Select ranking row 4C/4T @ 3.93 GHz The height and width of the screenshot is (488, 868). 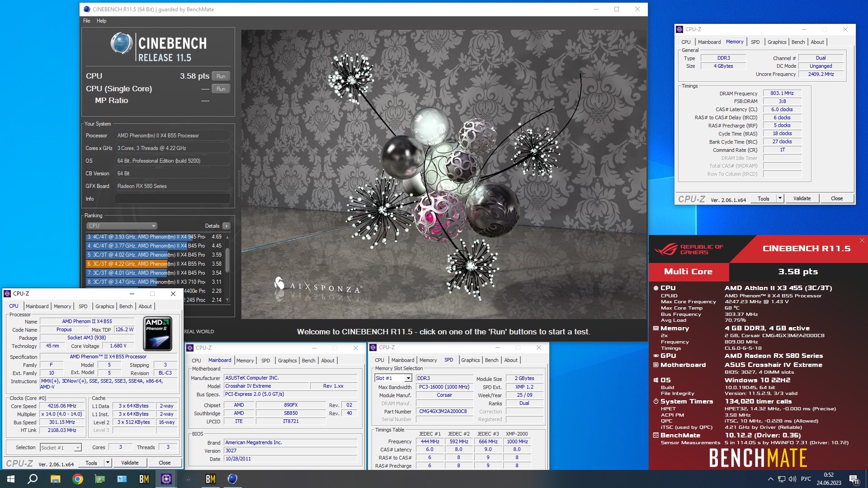(155, 237)
